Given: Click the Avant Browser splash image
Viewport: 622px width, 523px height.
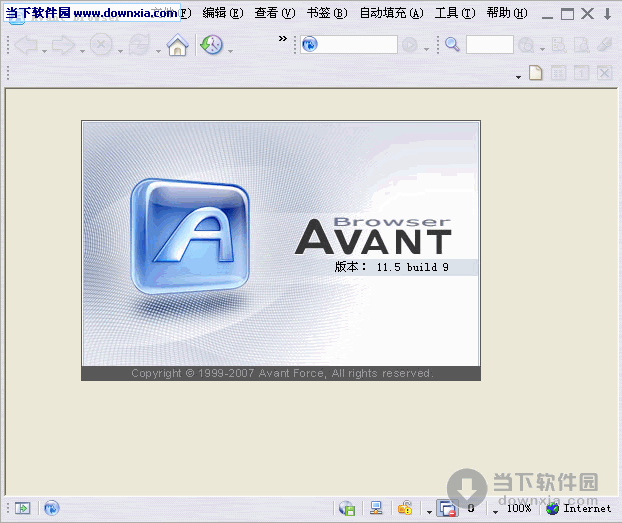Looking at the screenshot, I should [281, 250].
